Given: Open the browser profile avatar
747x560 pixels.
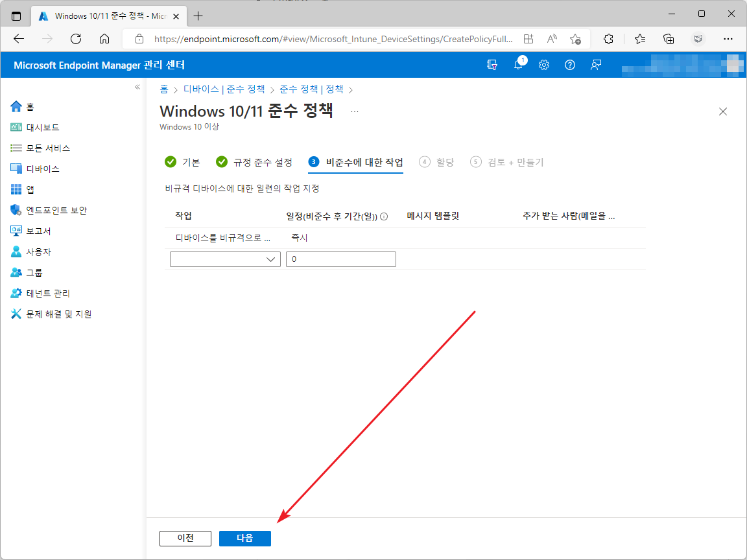Looking at the screenshot, I should click(698, 39).
